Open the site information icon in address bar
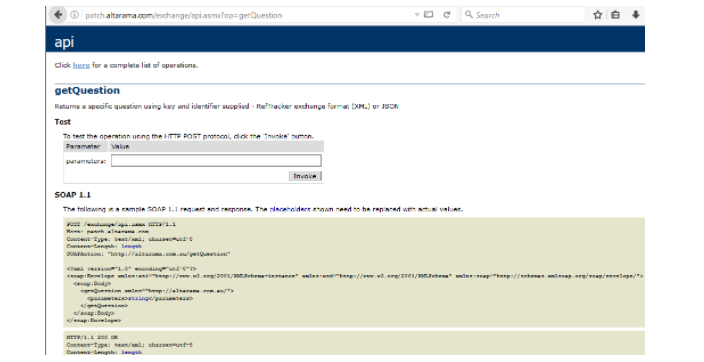Image resolution: width=704 pixels, height=362 pixels. [x=75, y=15]
